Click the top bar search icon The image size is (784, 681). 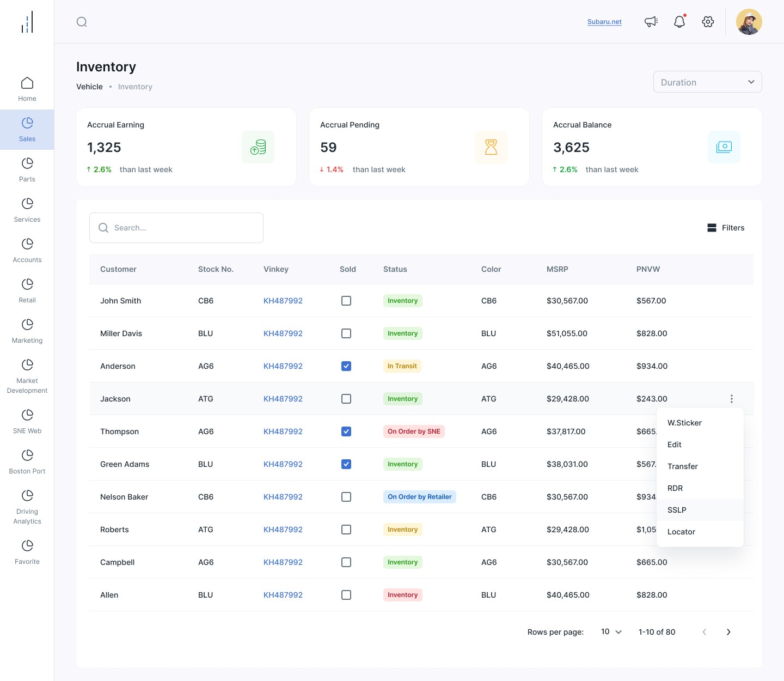pyautogui.click(x=82, y=22)
